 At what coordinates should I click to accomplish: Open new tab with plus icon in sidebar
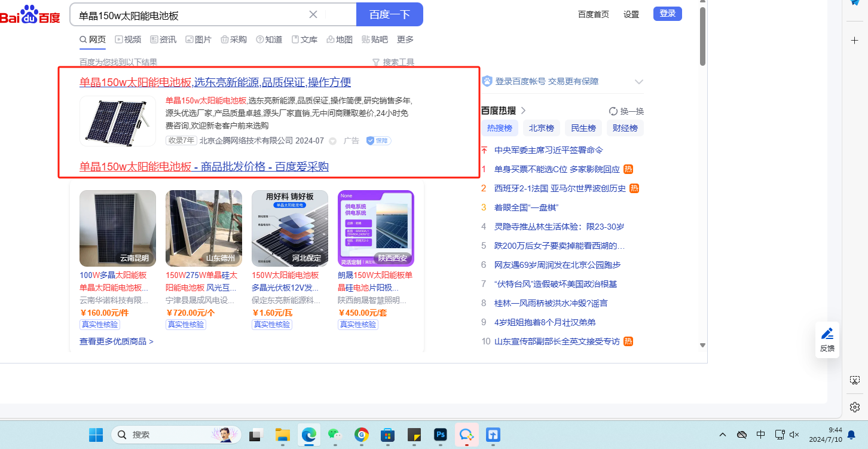(x=855, y=40)
